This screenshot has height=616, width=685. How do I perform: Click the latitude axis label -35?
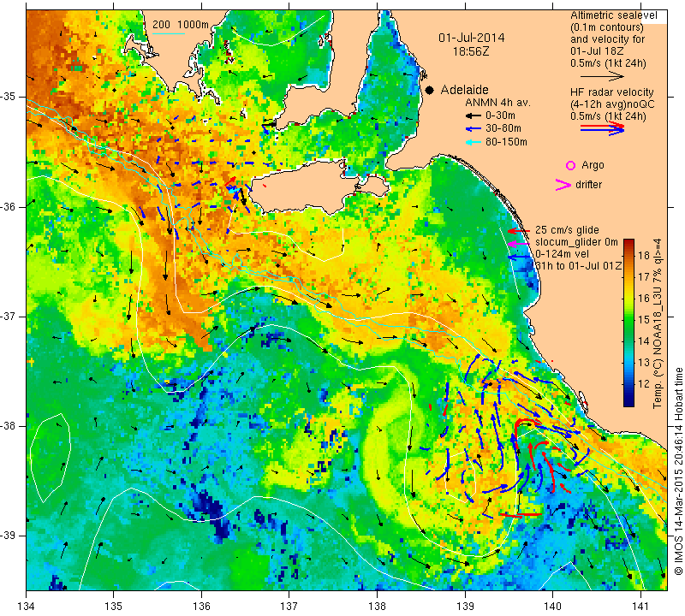[x=9, y=97]
